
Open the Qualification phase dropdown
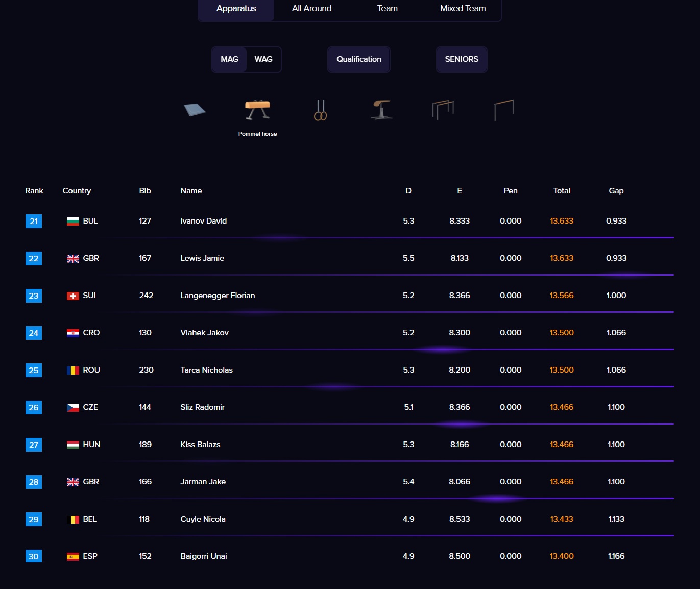(358, 59)
